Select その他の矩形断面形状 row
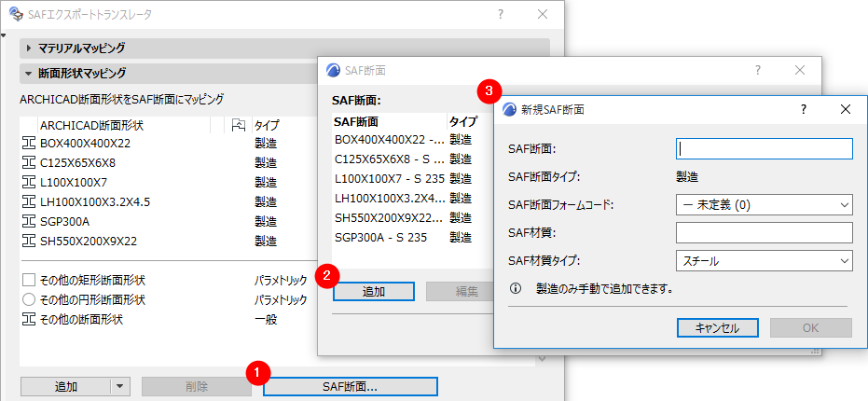The width and height of the screenshot is (868, 401). pyautogui.click(x=167, y=280)
